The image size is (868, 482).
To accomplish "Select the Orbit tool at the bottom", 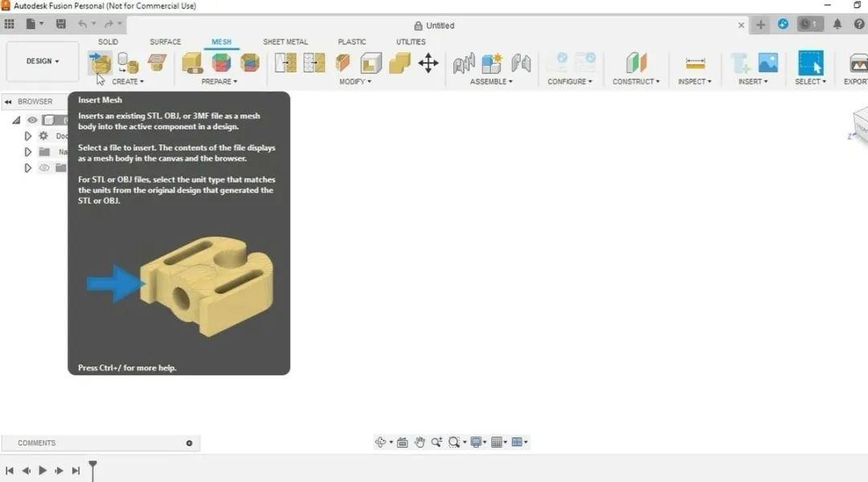I will (381, 442).
